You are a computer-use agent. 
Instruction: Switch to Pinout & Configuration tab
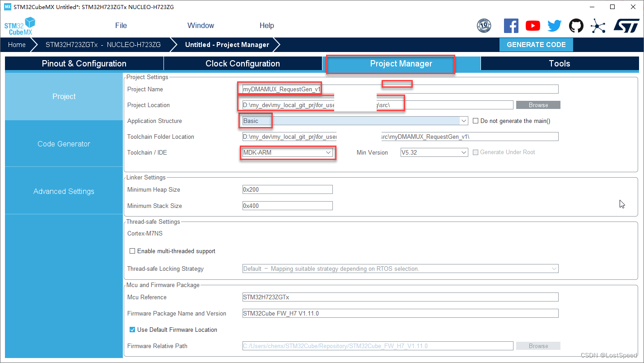tap(84, 64)
